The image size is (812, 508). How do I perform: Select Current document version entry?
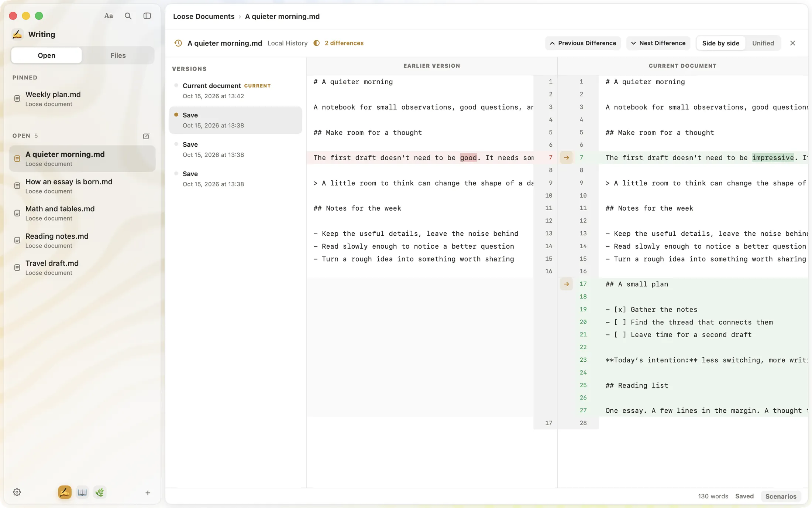(x=235, y=91)
